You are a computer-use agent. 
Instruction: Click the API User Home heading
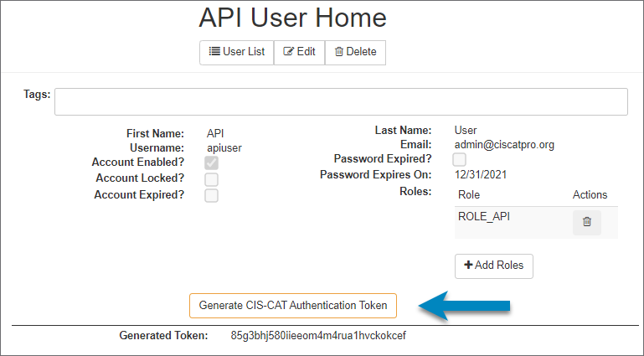coord(292,18)
